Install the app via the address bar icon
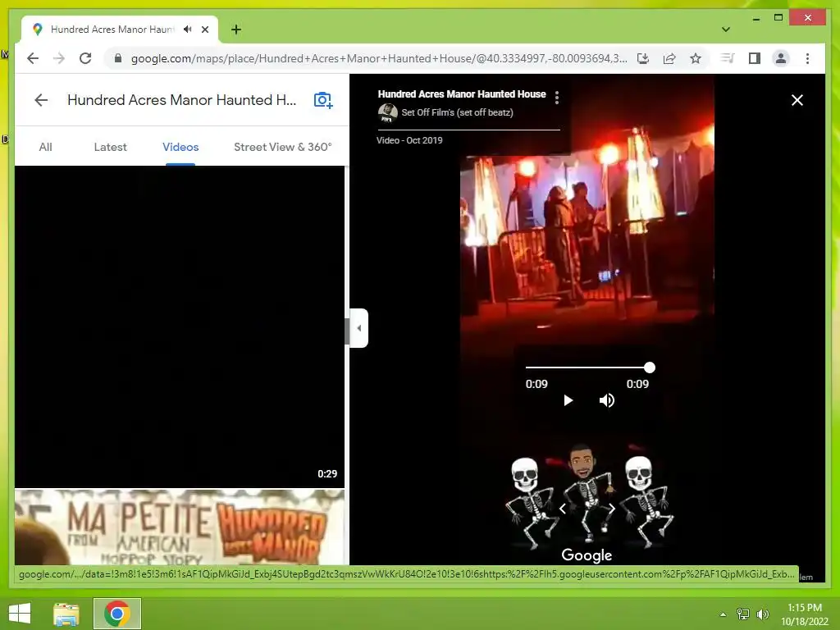Image resolution: width=840 pixels, height=630 pixels. 643,58
